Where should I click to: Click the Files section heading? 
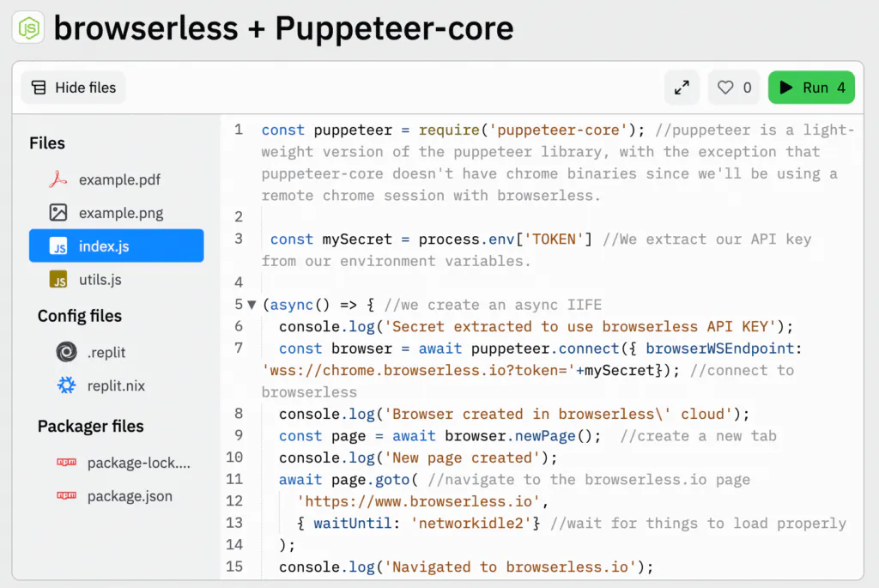pos(47,143)
